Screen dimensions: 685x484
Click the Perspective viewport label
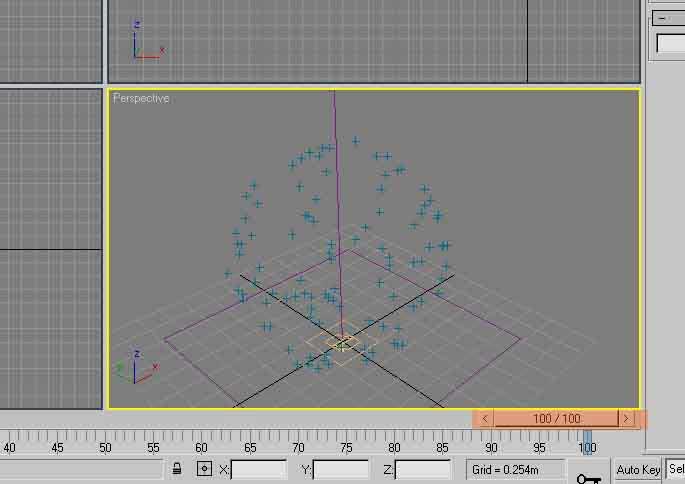coord(141,98)
